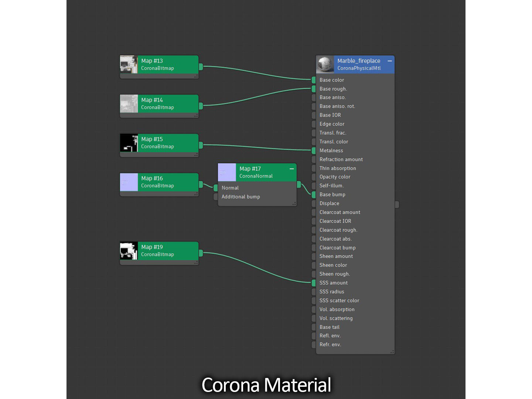The height and width of the screenshot is (399, 532).
Task: Click the Vol. absorption slot label
Action: [337, 310]
